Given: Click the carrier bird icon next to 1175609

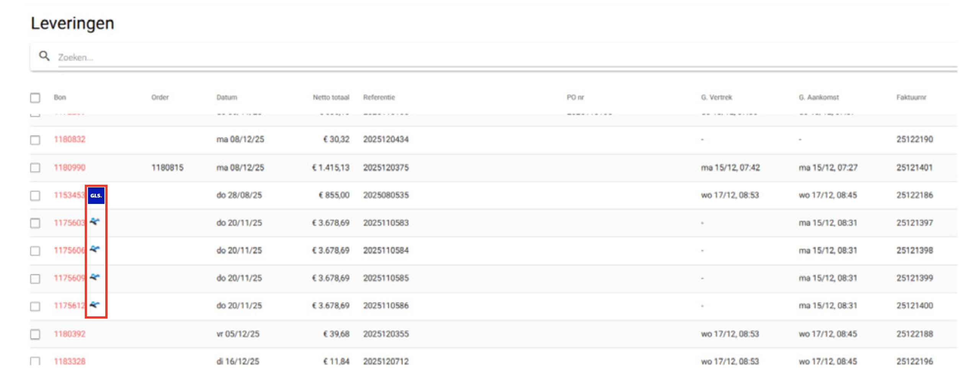Looking at the screenshot, I should [95, 277].
